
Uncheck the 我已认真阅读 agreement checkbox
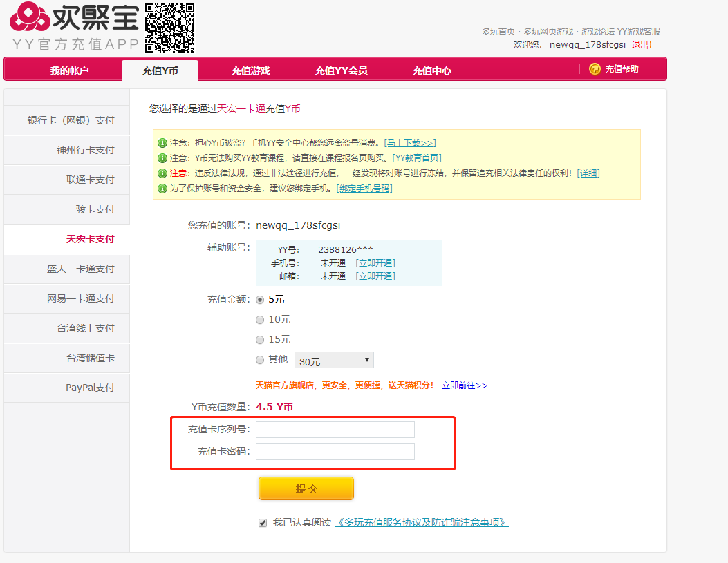pyautogui.click(x=263, y=523)
